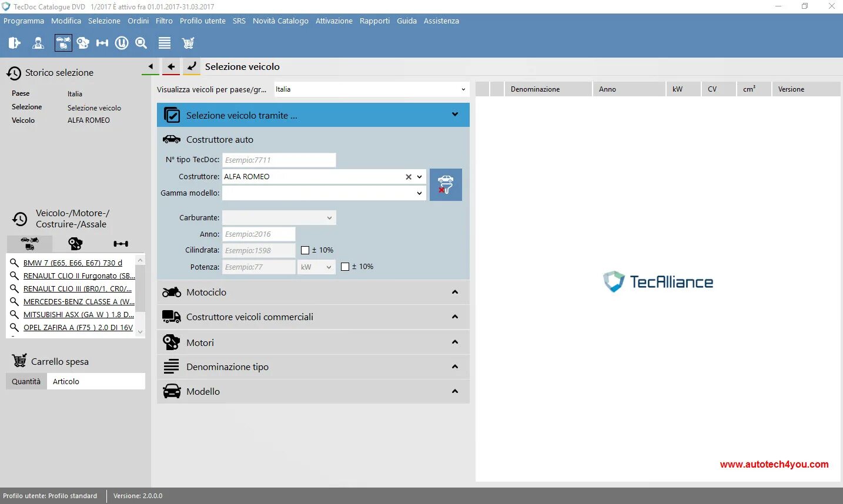Viewport: 843px width, 504px height.
Task: Open the Novità Catalogo menu
Action: pyautogui.click(x=280, y=21)
